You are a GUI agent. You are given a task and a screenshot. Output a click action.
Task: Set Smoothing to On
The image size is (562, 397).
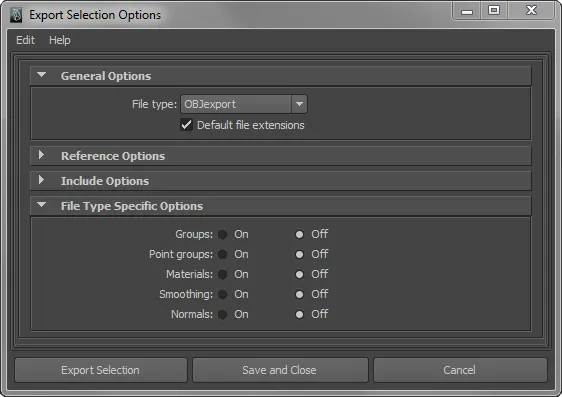pyautogui.click(x=223, y=295)
